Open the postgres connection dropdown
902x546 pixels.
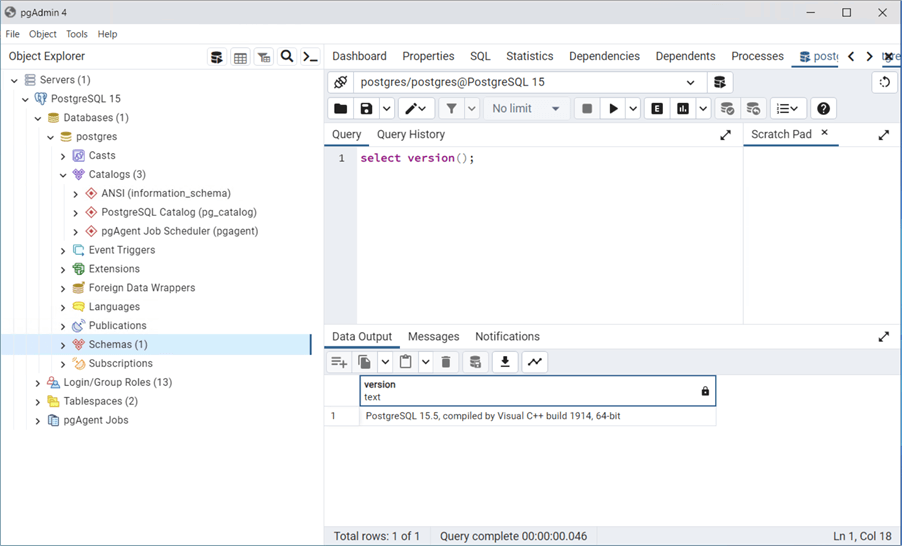pos(690,83)
